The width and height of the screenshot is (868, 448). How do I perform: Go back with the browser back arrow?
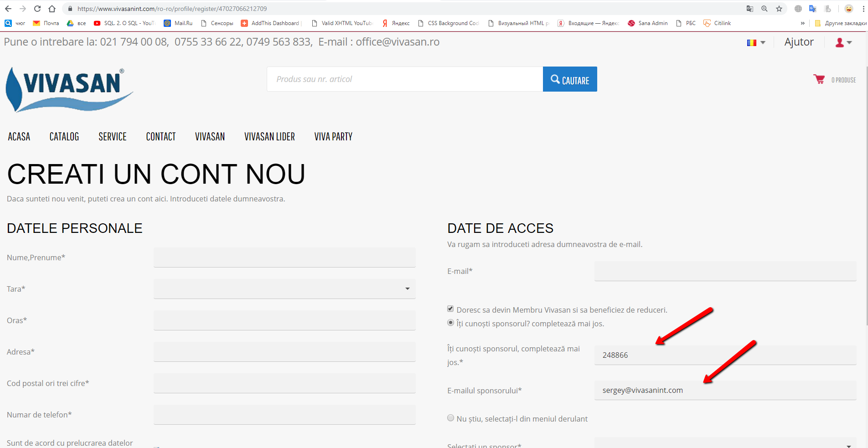tap(8, 9)
